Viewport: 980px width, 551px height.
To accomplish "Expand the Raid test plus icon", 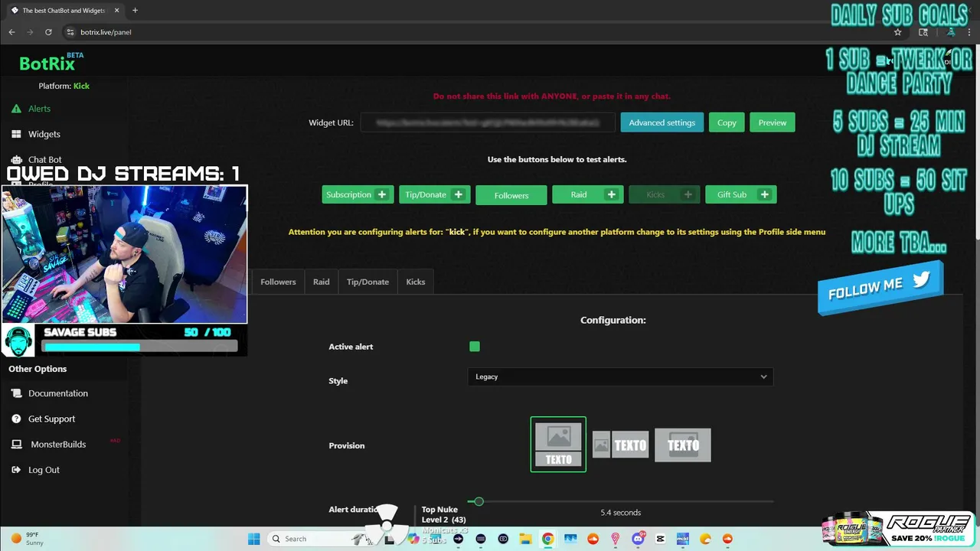I will [x=612, y=194].
